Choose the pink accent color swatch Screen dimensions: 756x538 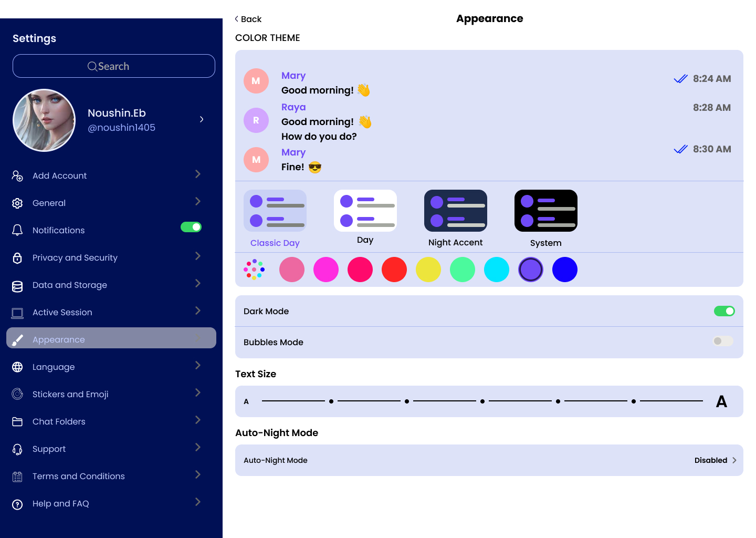pyautogui.click(x=292, y=270)
